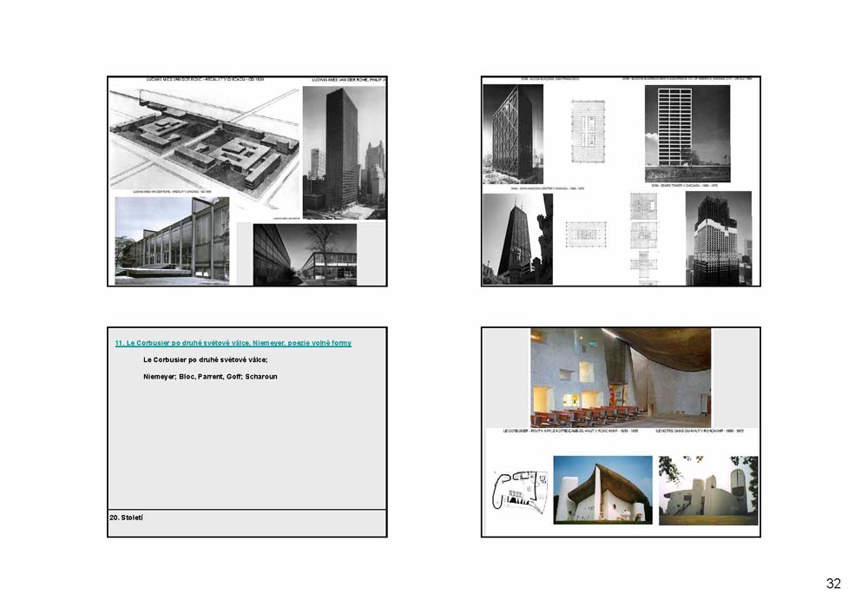The image size is (868, 614).
Task: Select the tapered John Hancock Center tower photo
Action: click(x=517, y=239)
